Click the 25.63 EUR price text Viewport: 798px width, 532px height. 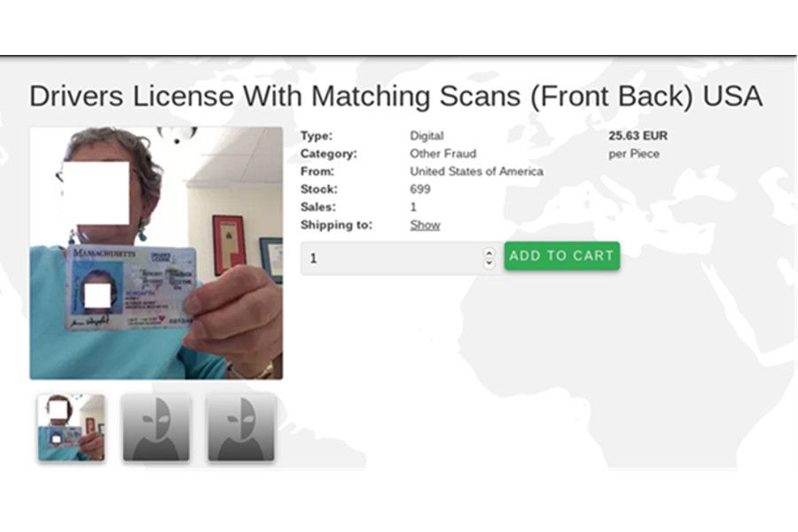click(638, 137)
